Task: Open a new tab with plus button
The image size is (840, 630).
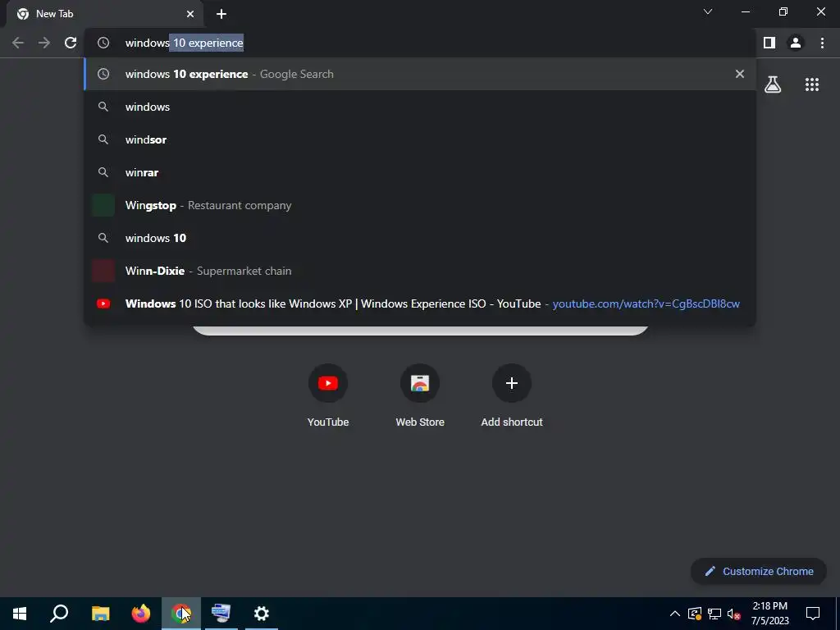Action: [x=221, y=14]
